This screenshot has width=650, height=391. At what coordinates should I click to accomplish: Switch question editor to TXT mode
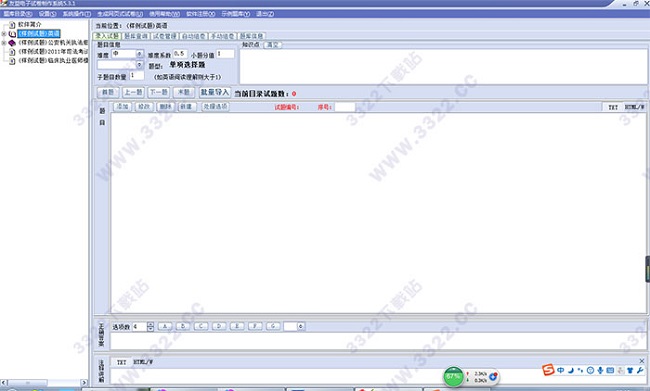point(613,107)
